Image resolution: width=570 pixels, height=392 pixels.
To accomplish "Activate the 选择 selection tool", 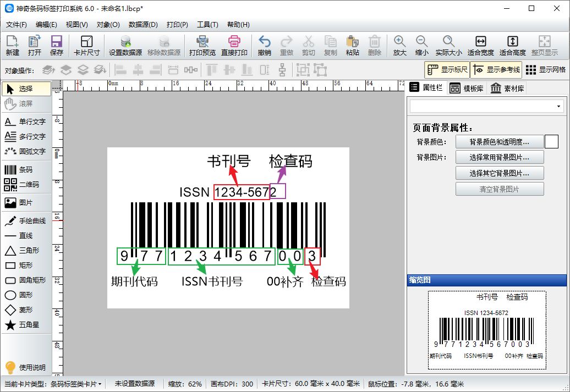I will [26, 89].
